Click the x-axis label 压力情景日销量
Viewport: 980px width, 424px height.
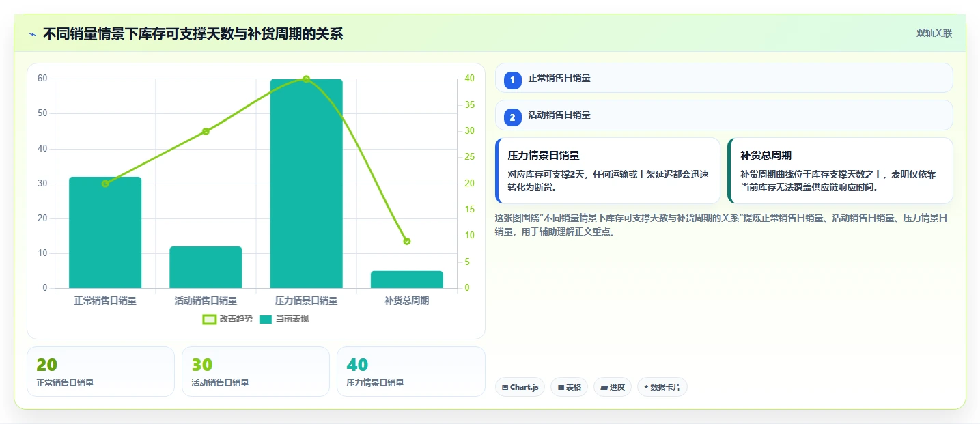306,300
